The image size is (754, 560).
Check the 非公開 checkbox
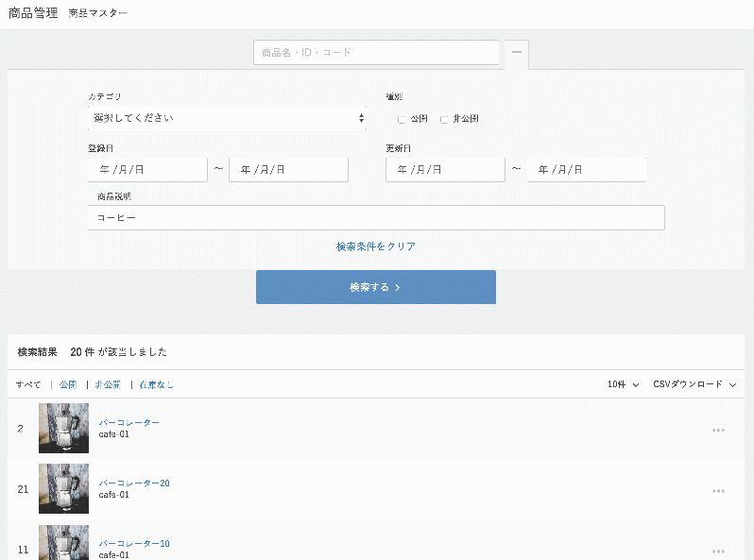tap(444, 119)
